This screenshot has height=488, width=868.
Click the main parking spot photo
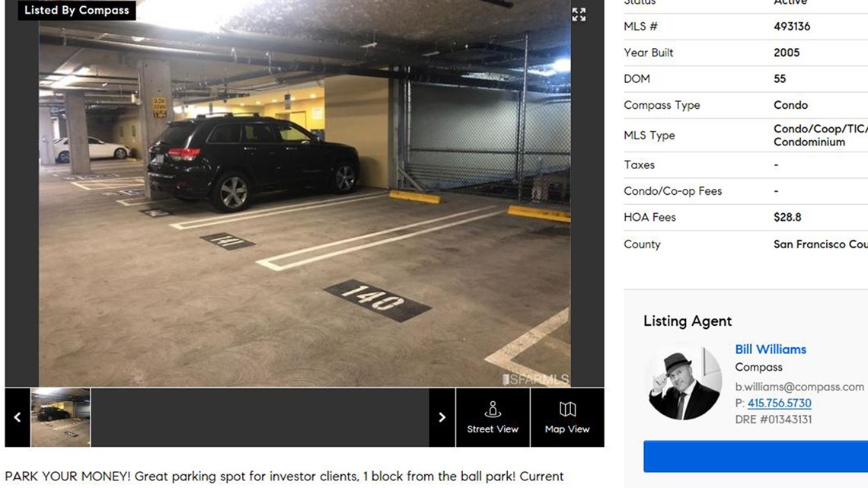(305, 193)
